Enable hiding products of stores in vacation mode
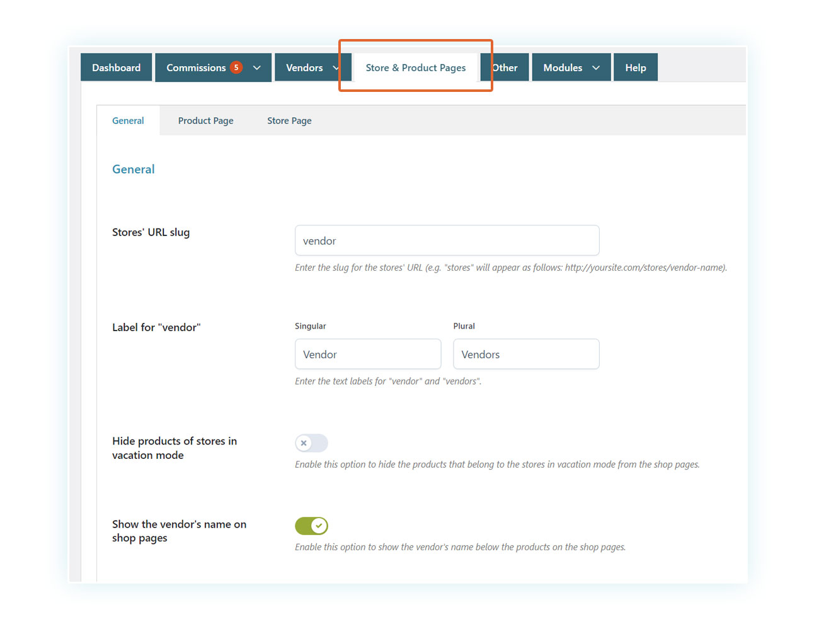This screenshot has width=819, height=644. (x=311, y=443)
